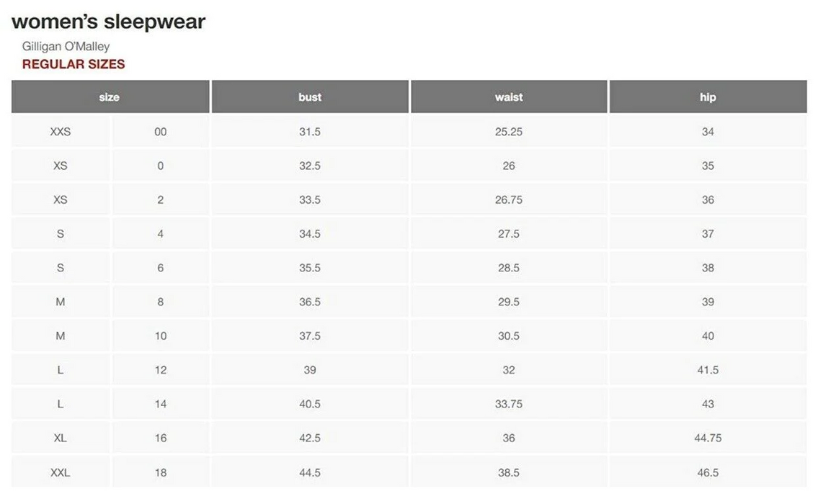Screen dimensions: 818x504
Task: Select the hip value 44.75
Action: tap(708, 438)
